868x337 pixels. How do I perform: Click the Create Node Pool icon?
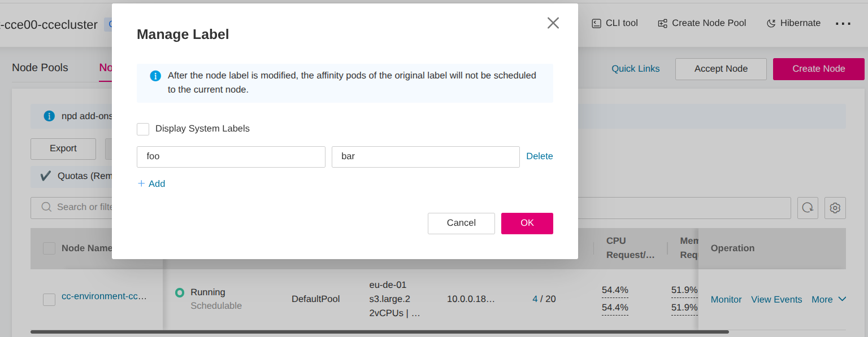point(662,23)
